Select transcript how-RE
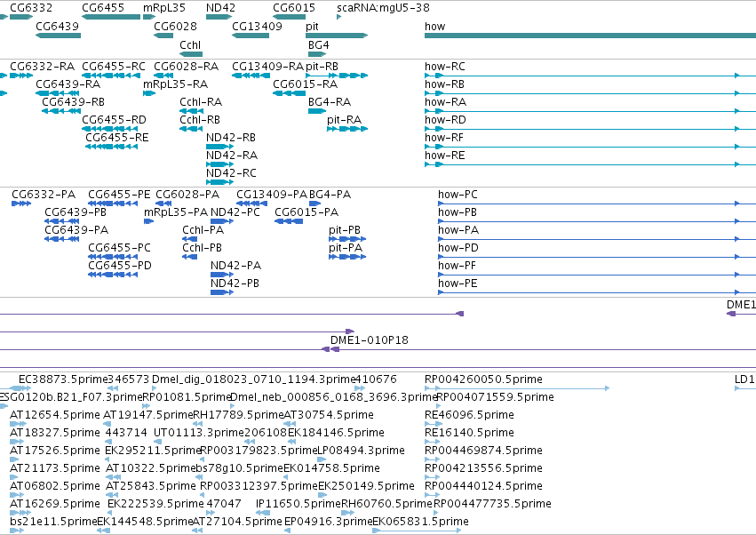The height and width of the screenshot is (535, 756). [444, 156]
